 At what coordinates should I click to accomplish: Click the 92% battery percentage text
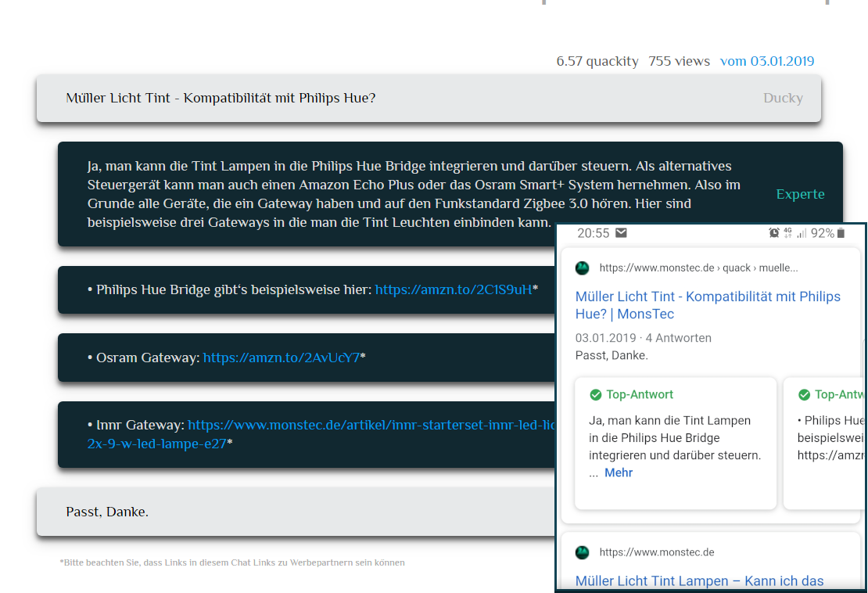[823, 233]
